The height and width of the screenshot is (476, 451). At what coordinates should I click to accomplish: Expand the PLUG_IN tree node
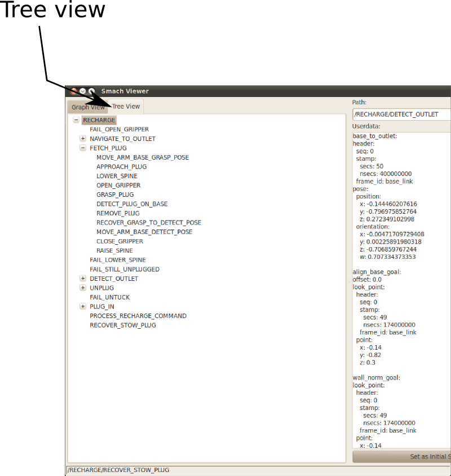(83, 307)
